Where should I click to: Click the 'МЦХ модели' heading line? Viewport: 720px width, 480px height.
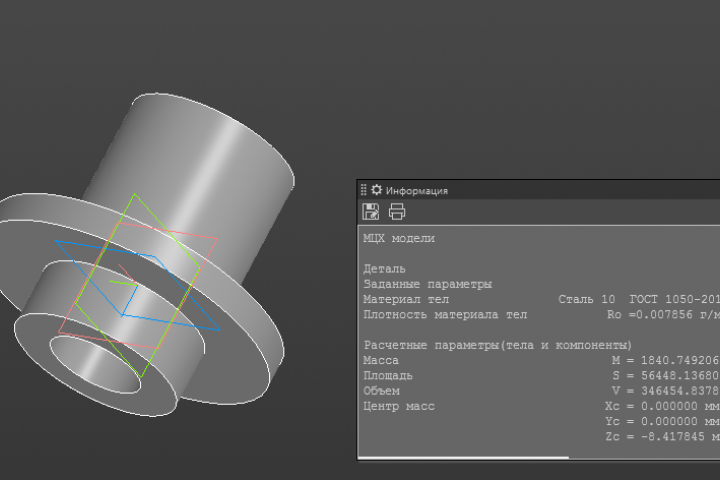click(x=399, y=238)
